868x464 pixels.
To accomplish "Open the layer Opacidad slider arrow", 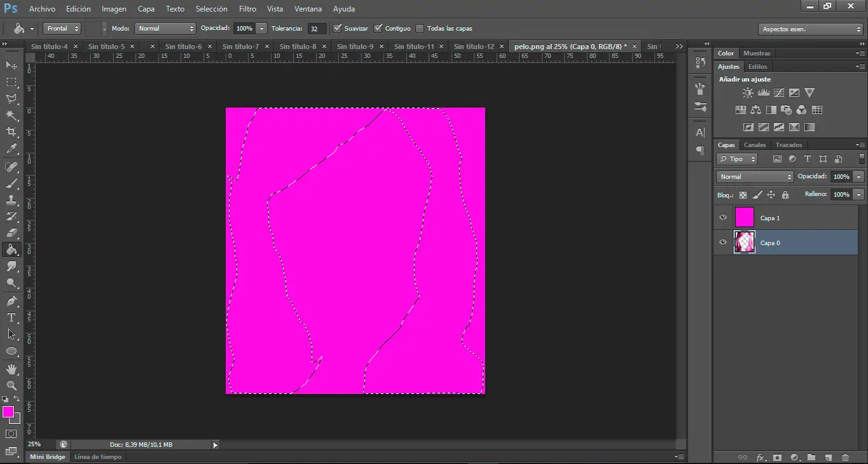I will tap(859, 177).
